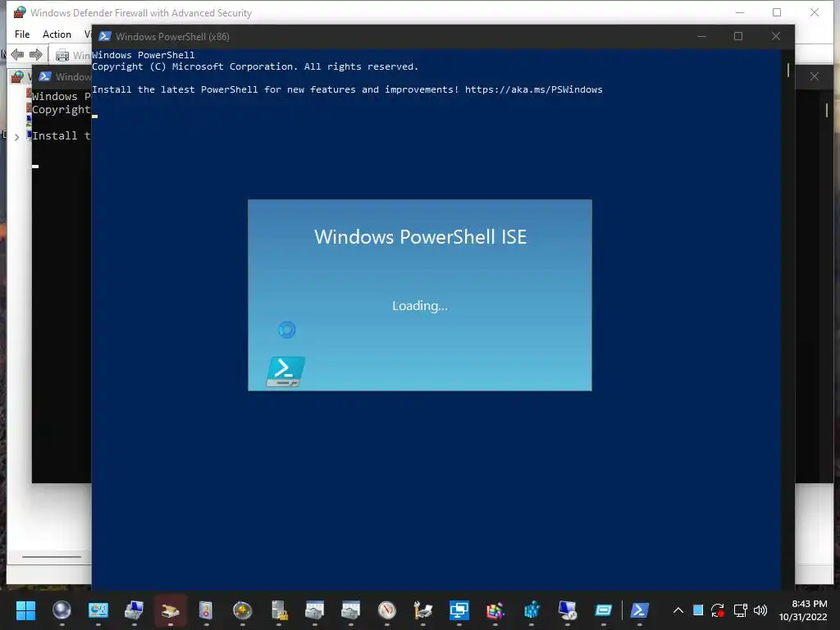
Task: Click the Windows PowerShell (x86) title text
Action: coord(172,36)
